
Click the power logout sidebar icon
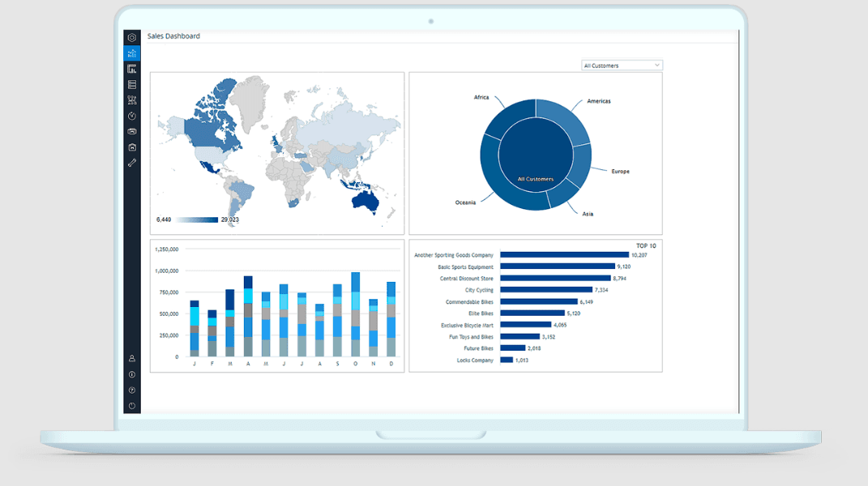(x=132, y=406)
